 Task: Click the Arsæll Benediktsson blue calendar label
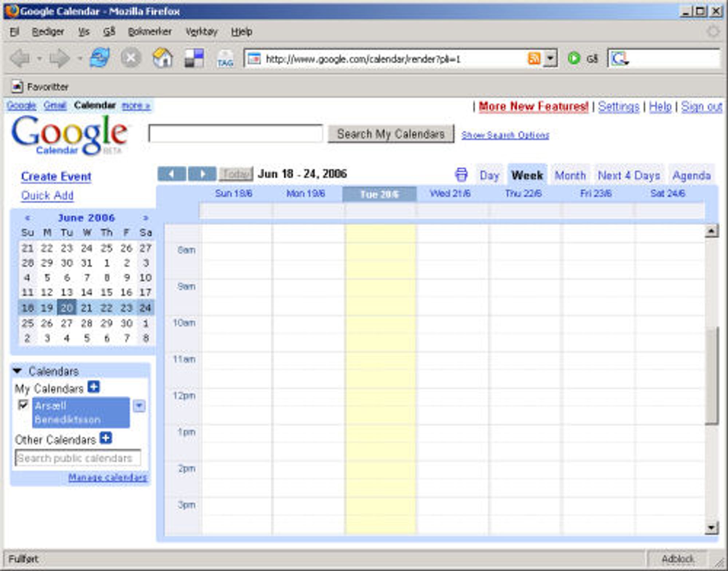coord(81,412)
